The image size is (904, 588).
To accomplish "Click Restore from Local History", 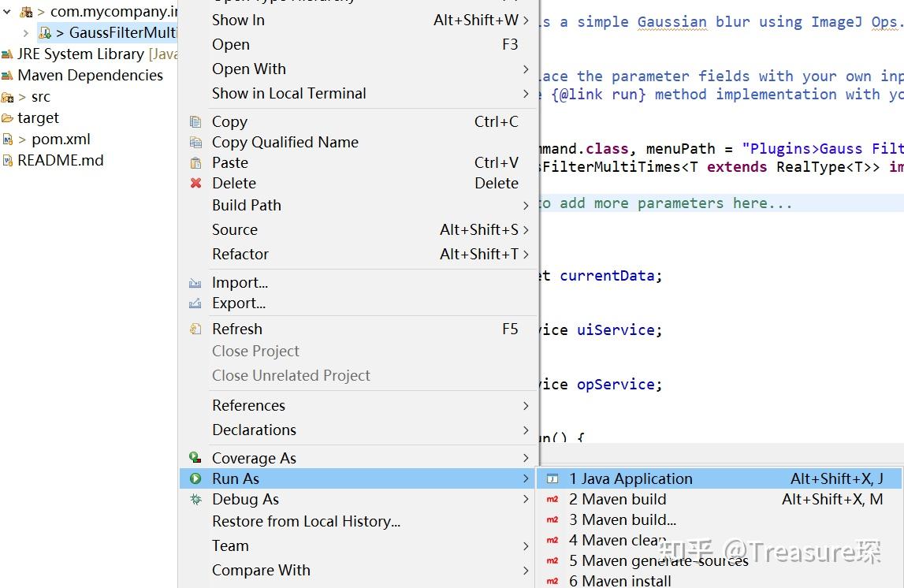I will (x=306, y=521).
